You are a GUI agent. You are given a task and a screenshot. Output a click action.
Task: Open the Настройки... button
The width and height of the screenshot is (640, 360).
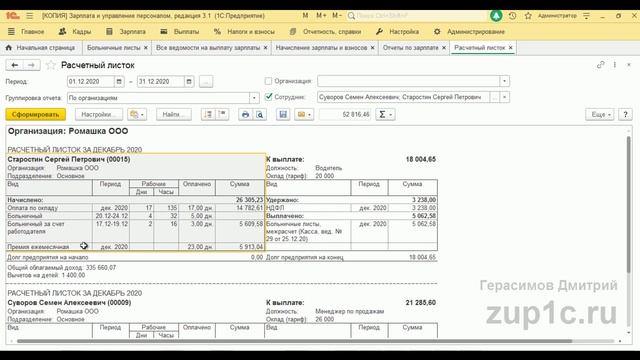[99, 115]
